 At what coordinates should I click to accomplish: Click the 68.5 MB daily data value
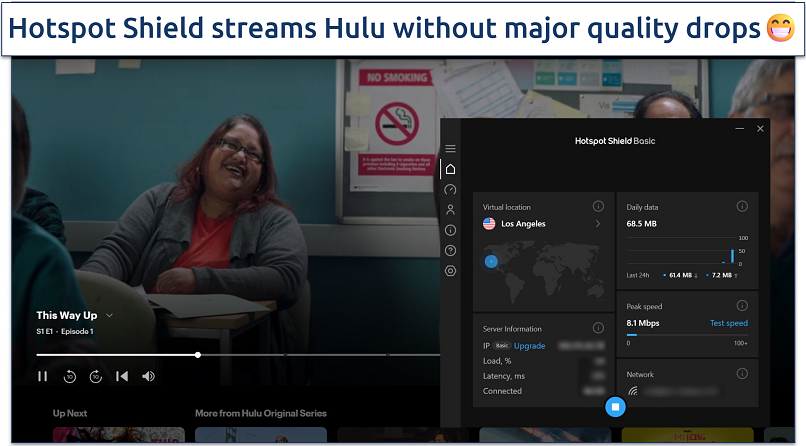click(642, 224)
